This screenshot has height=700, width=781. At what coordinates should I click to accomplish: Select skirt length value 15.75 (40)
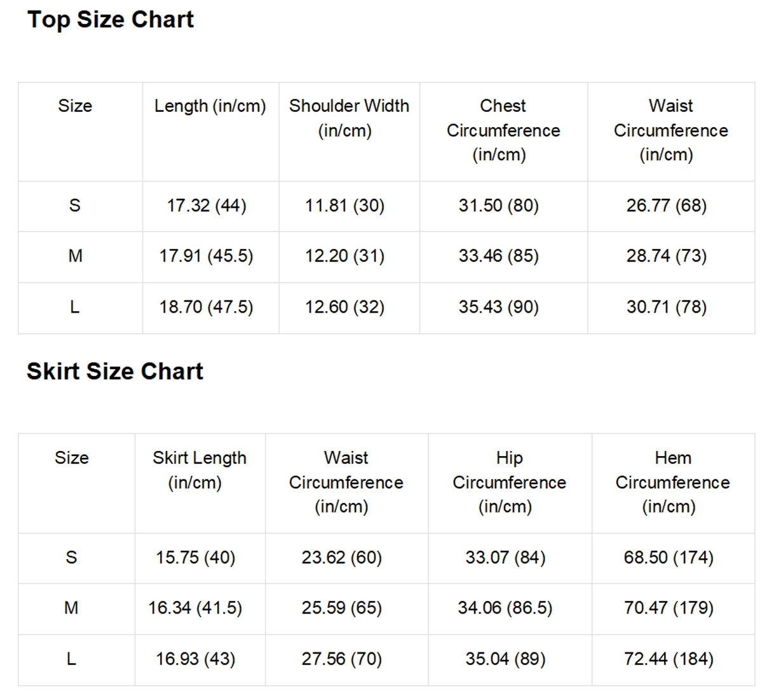[x=196, y=558]
